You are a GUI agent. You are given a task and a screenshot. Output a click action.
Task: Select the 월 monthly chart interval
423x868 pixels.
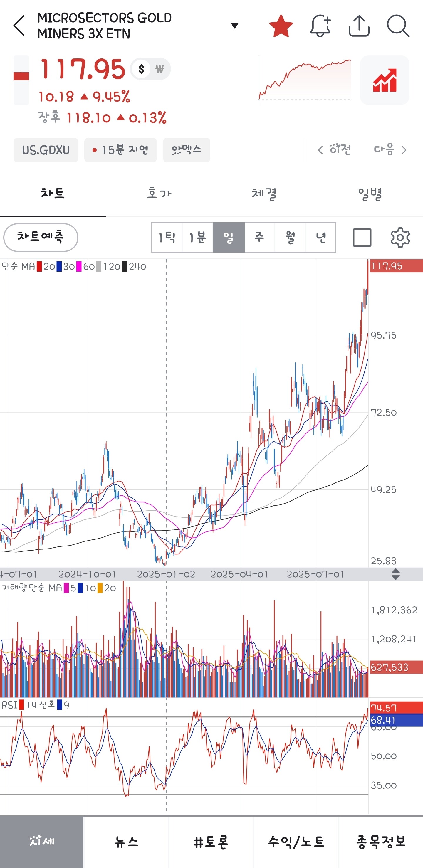click(290, 237)
